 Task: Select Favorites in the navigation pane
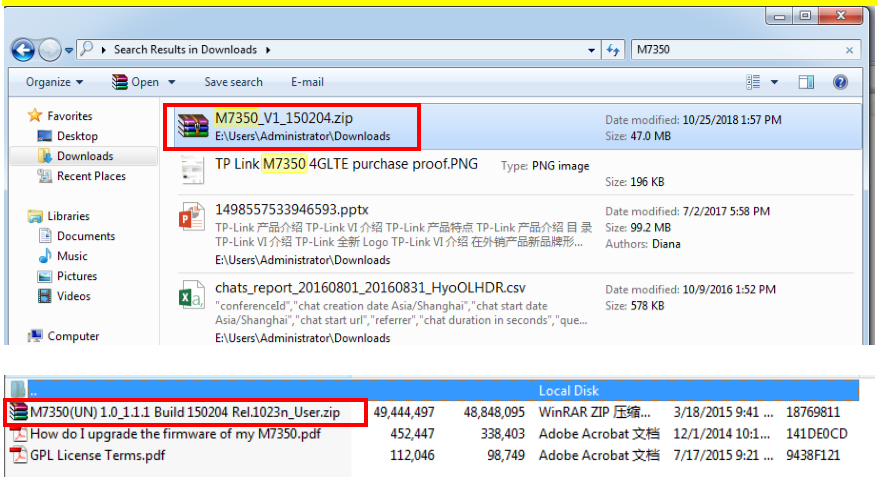coord(69,116)
